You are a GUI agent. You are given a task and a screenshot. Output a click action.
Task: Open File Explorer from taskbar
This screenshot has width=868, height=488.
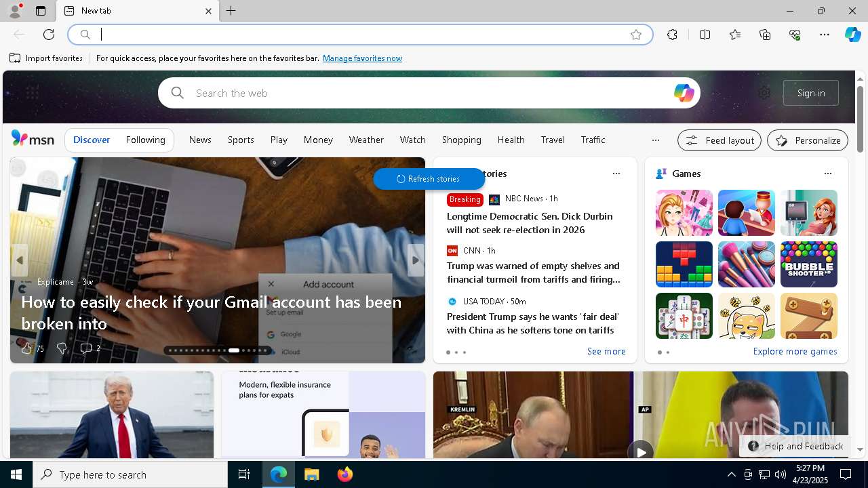click(311, 474)
